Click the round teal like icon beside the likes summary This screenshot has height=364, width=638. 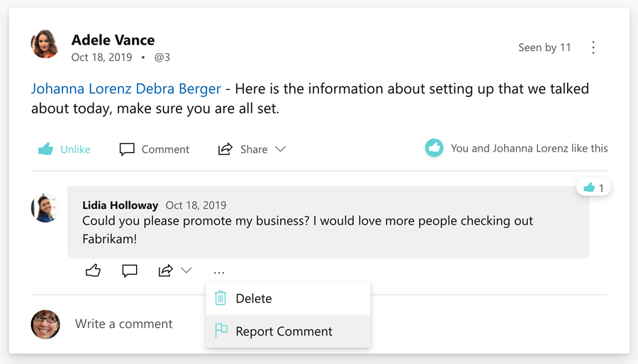click(434, 148)
